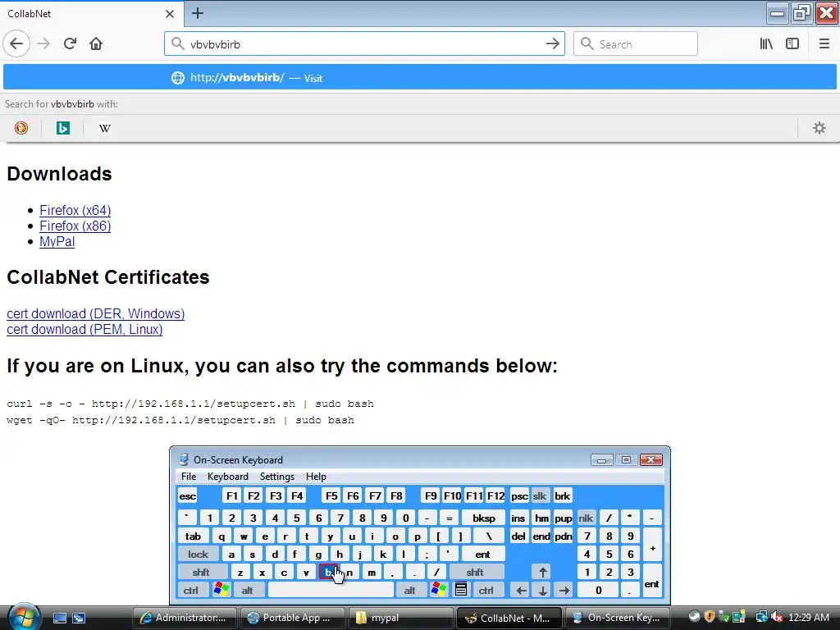Switch to mypal folder taskbar button
The height and width of the screenshot is (630, 840).
[x=400, y=618]
